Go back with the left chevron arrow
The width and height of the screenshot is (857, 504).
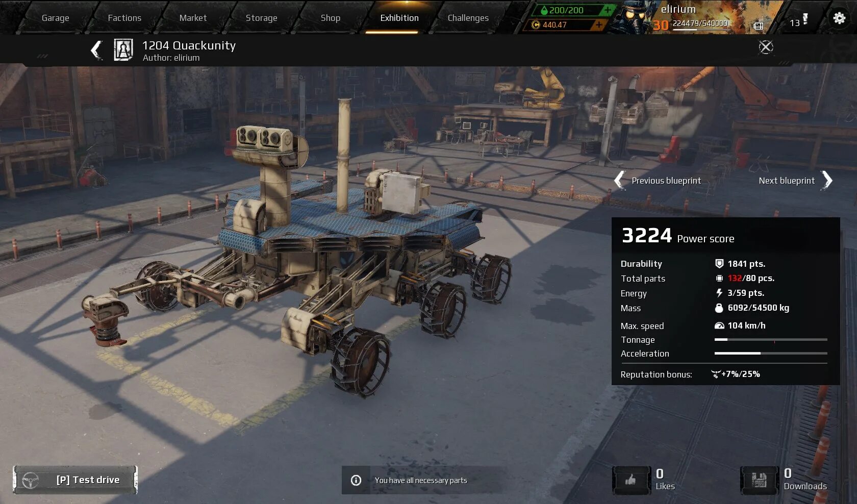96,50
